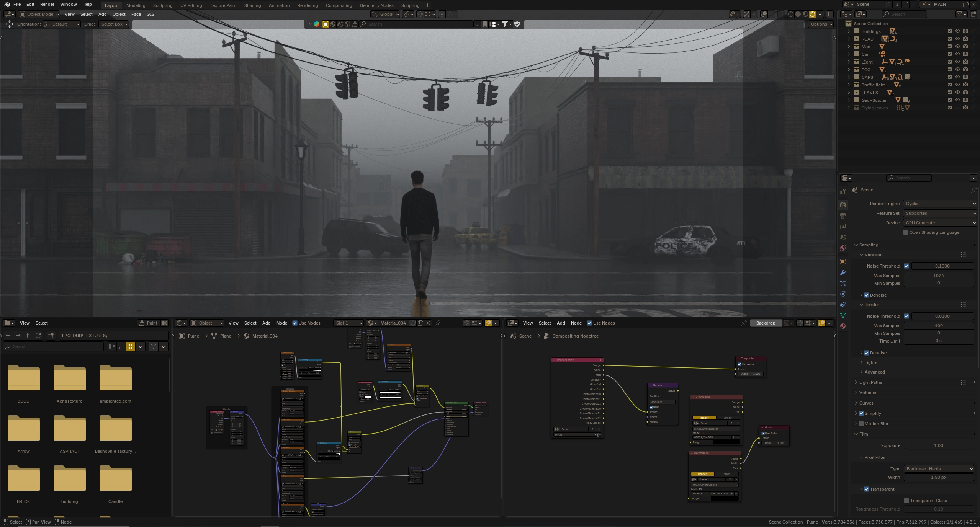Uncheck Use Nodes in compositor editor

click(x=589, y=323)
